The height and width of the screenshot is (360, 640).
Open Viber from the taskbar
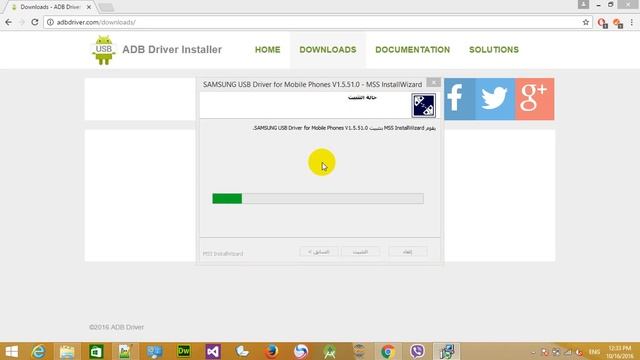coord(417,351)
